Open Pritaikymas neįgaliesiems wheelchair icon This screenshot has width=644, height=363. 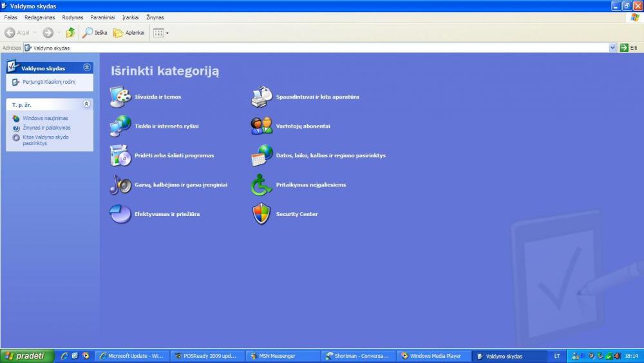pos(261,184)
